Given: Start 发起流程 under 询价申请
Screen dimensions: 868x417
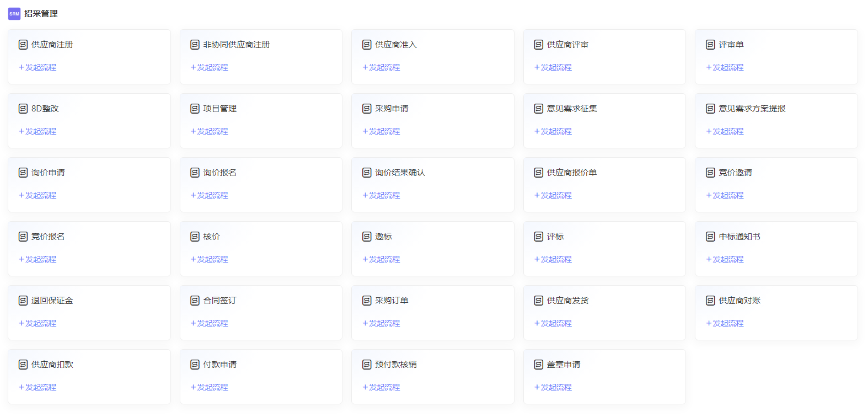Looking at the screenshot, I should 37,195.
